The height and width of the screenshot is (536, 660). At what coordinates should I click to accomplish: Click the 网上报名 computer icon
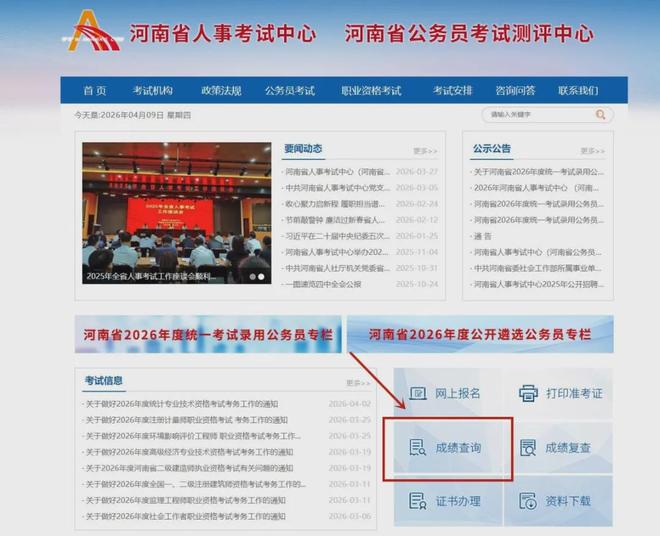pyautogui.click(x=418, y=394)
